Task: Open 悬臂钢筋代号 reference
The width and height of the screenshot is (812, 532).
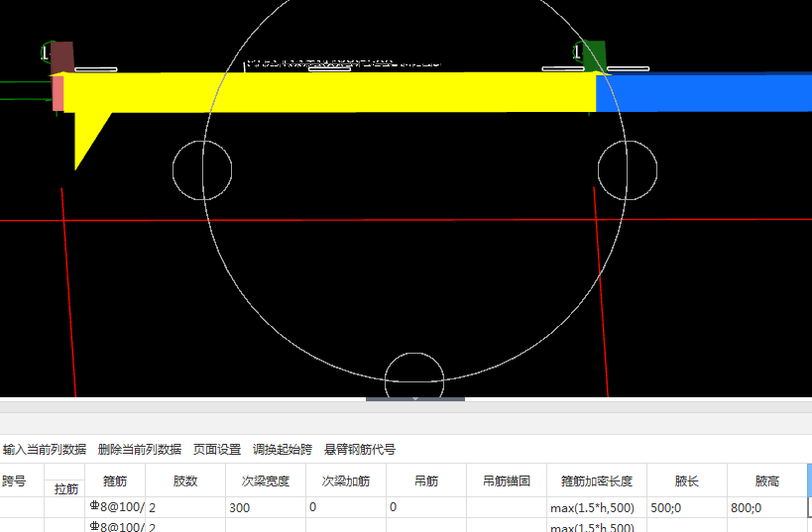Action: (x=359, y=449)
